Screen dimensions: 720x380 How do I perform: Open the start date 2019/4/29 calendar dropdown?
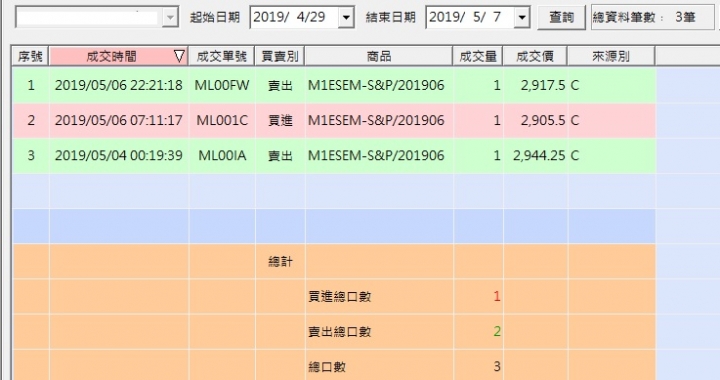coord(346,18)
